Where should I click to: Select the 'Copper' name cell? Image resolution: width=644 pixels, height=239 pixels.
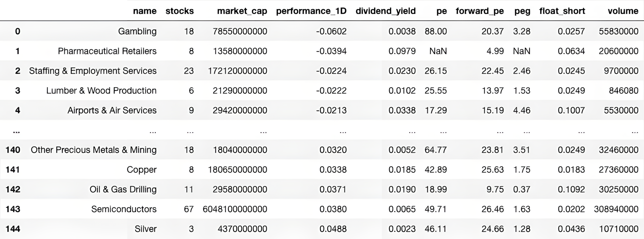[x=142, y=170]
